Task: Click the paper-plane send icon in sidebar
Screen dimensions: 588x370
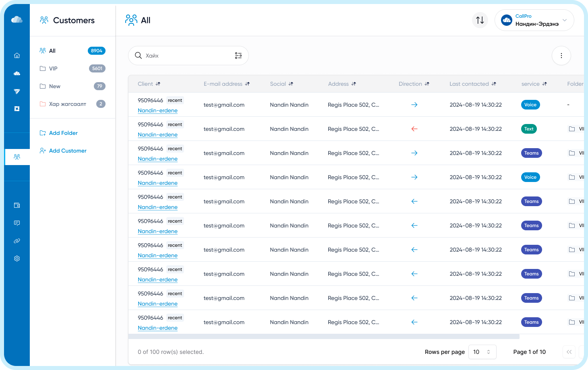Action: (x=17, y=91)
